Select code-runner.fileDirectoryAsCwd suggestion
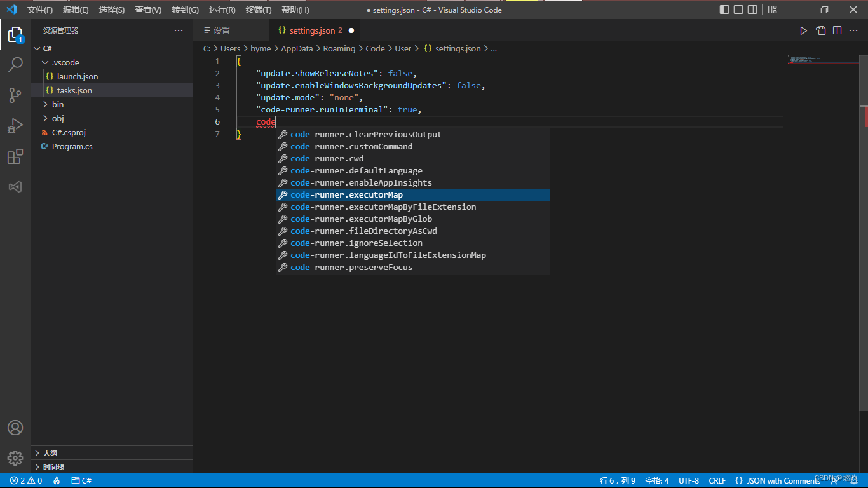 (x=413, y=231)
